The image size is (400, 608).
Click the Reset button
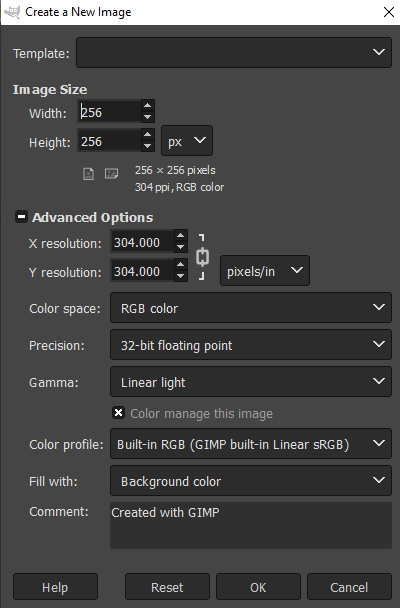[167, 587]
